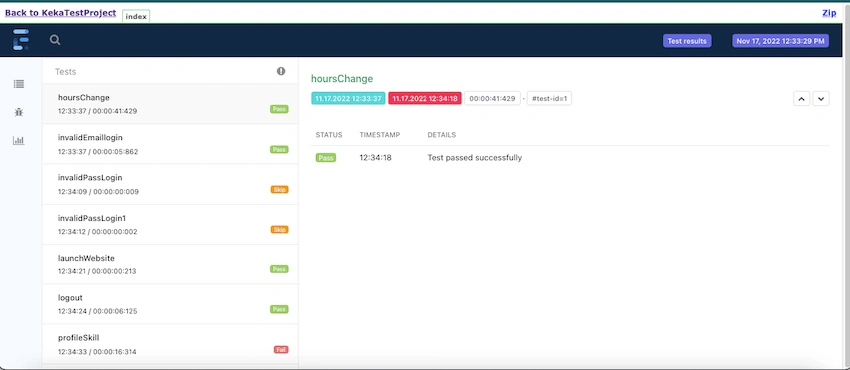This screenshot has width=850, height=370.
Task: Click the Skip badge on invalidPassLogin row
Action: coord(280,190)
